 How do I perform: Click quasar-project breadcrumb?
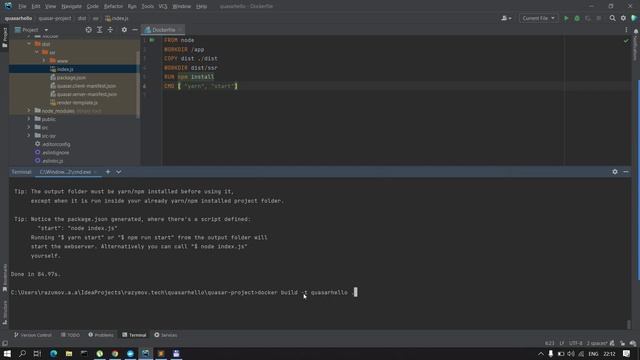pos(55,18)
